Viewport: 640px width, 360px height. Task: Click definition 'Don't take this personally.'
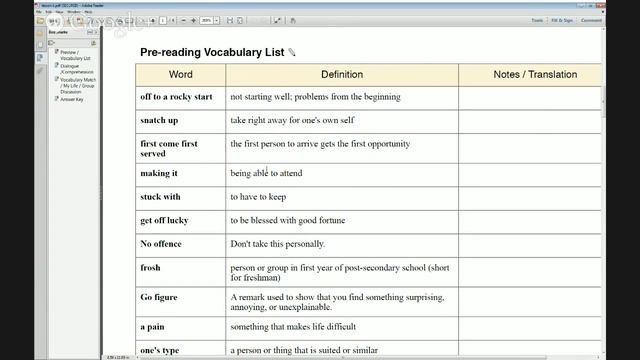tap(278, 244)
